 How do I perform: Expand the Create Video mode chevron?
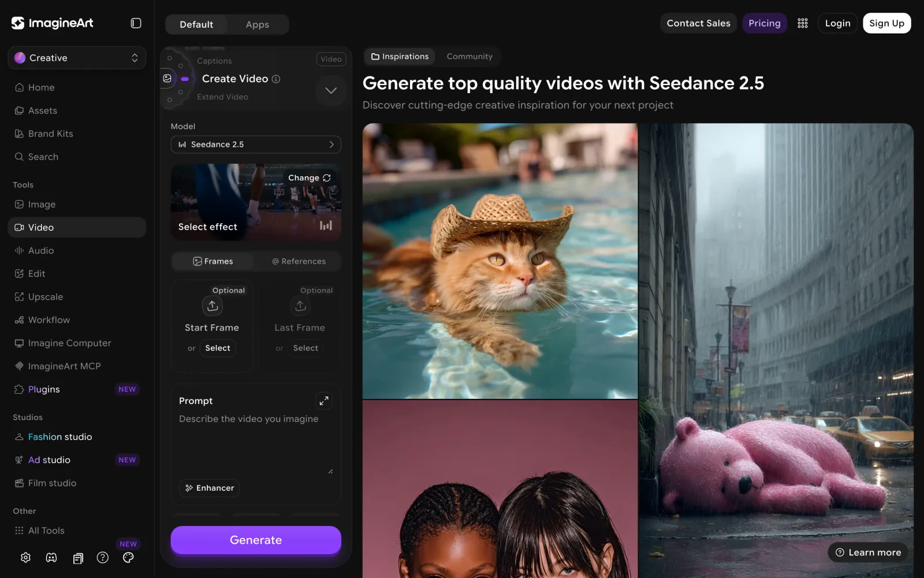tap(331, 90)
